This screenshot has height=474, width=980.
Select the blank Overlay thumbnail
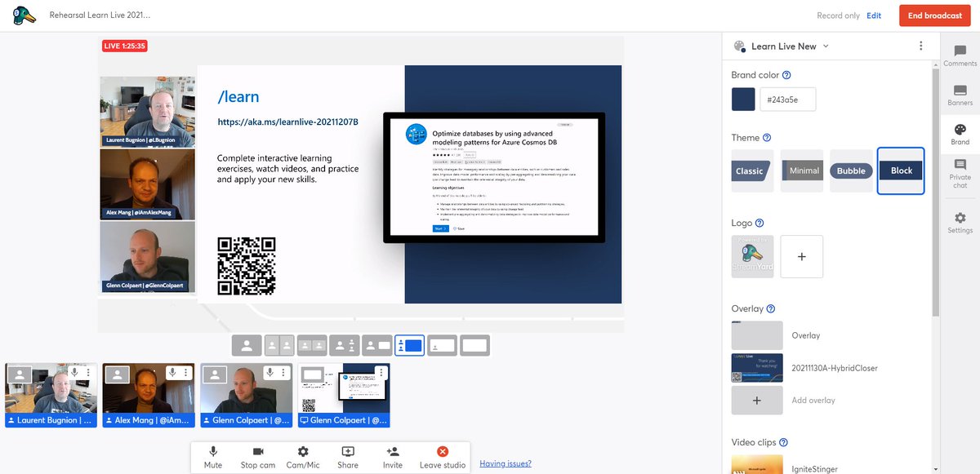point(757,335)
